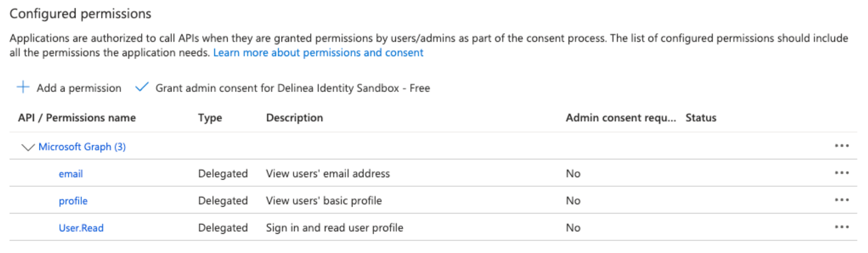Click the Description column header

294,118
